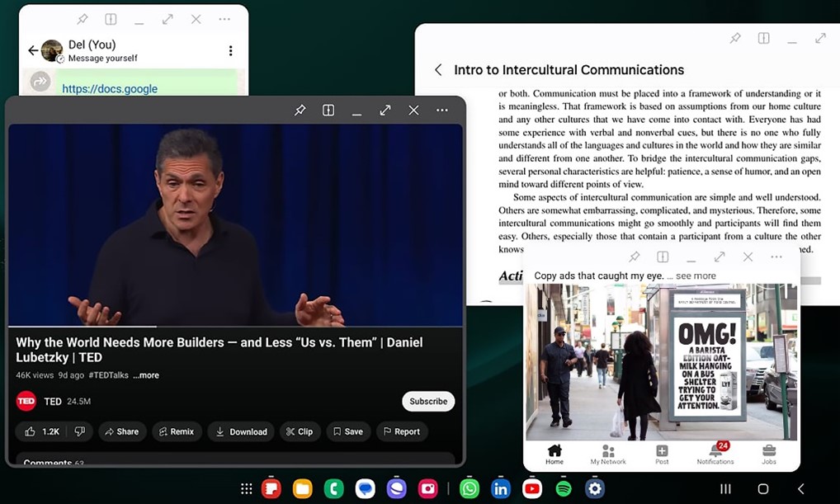Viewport: 840px width, 504px height.
Task: Open the My Files folder app in taskbar
Action: click(x=302, y=488)
